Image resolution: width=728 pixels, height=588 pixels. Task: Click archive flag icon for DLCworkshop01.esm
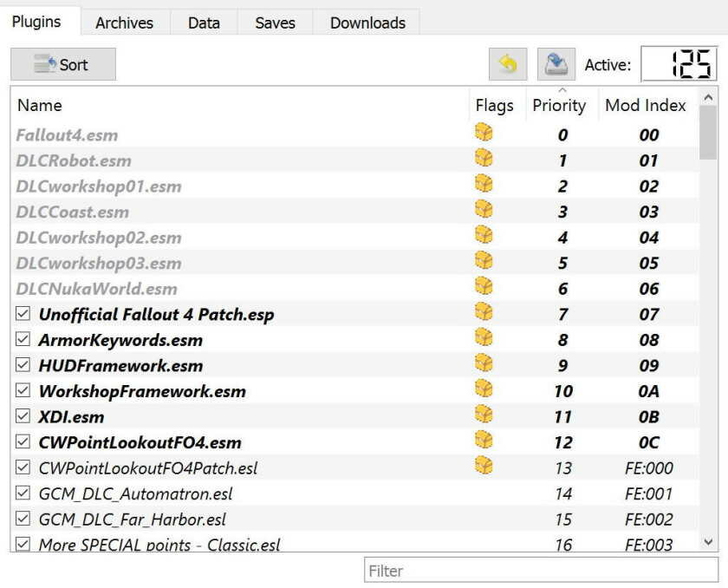(484, 184)
